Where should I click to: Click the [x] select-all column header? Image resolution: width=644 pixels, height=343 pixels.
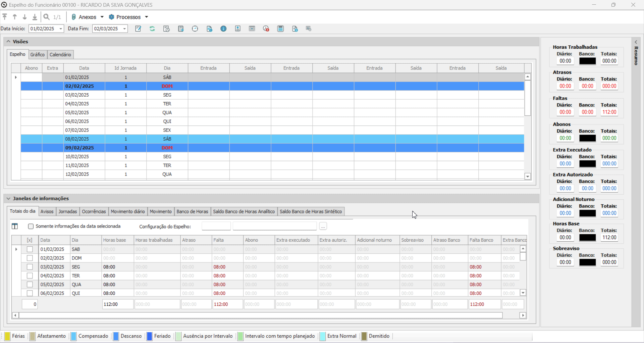[x=30, y=240]
